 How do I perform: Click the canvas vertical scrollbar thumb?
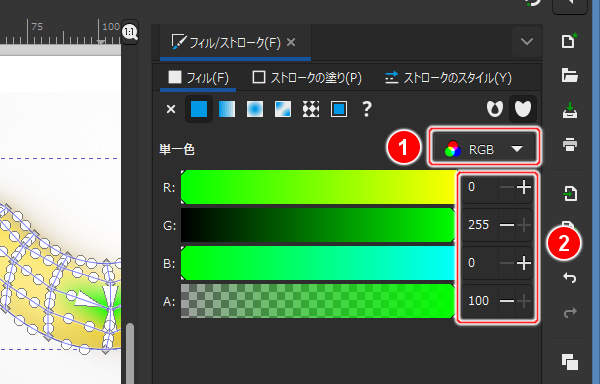pos(130,353)
